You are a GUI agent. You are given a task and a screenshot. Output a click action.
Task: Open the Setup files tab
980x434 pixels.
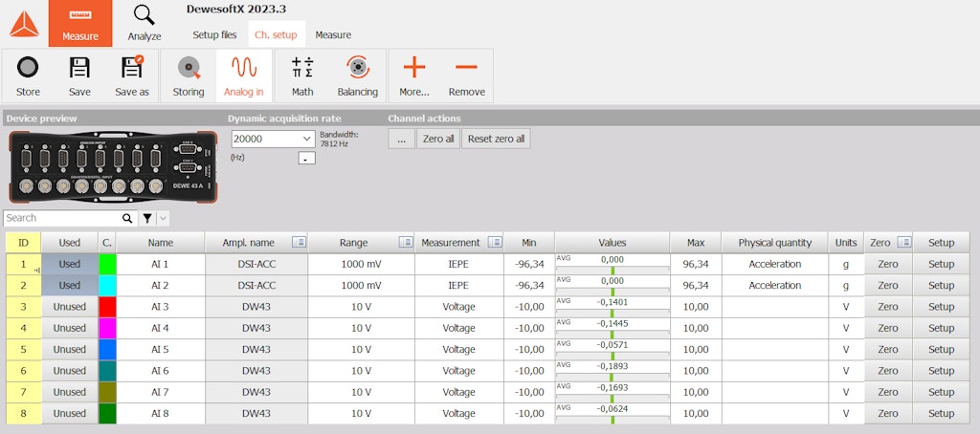tap(214, 35)
